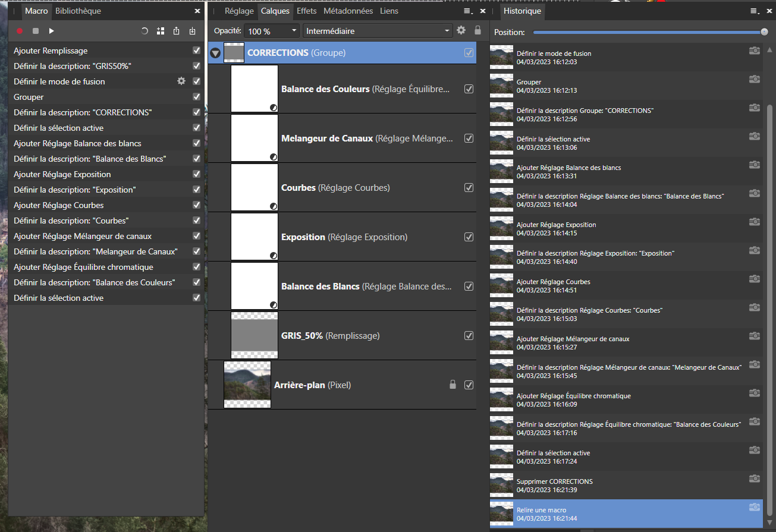The image size is (776, 532).
Task: Save snapshot icon for Grouper history entry
Action: click(x=755, y=79)
